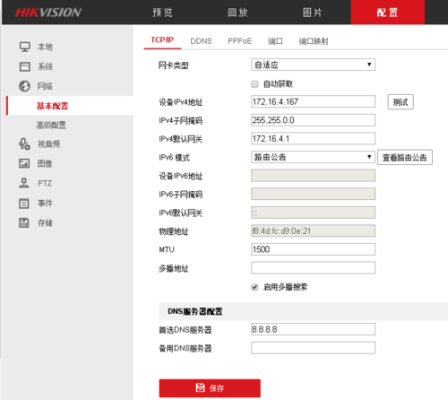Click the floppy icon on the save button
This screenshot has width=448, height=400.
[x=200, y=388]
